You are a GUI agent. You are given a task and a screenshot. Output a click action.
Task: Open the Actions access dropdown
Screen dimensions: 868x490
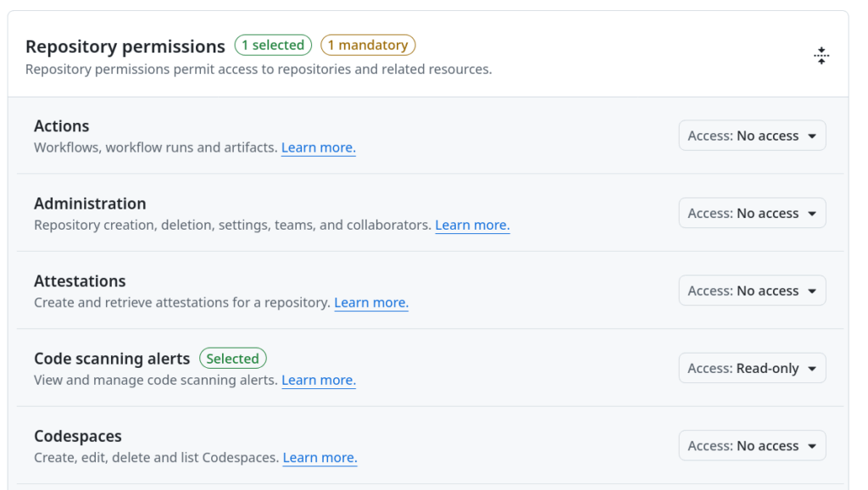(x=753, y=136)
